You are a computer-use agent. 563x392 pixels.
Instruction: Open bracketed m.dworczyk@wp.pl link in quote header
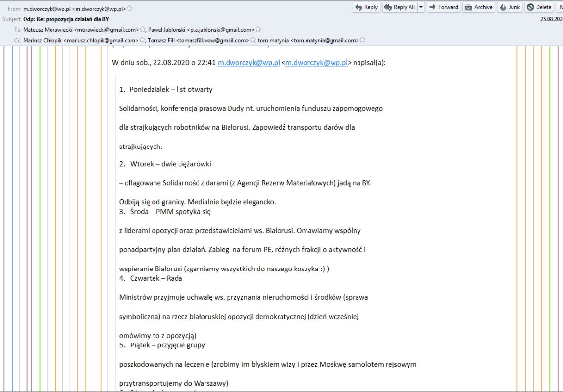pyautogui.click(x=316, y=63)
